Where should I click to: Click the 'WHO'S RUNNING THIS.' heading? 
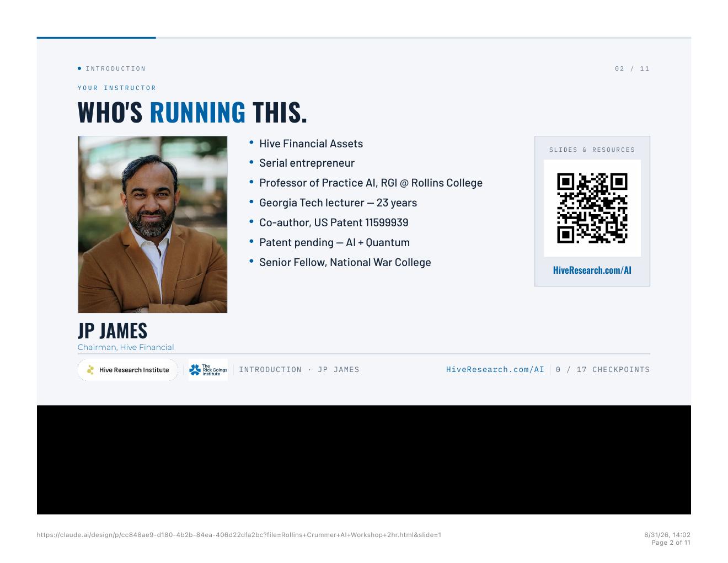pos(192,112)
